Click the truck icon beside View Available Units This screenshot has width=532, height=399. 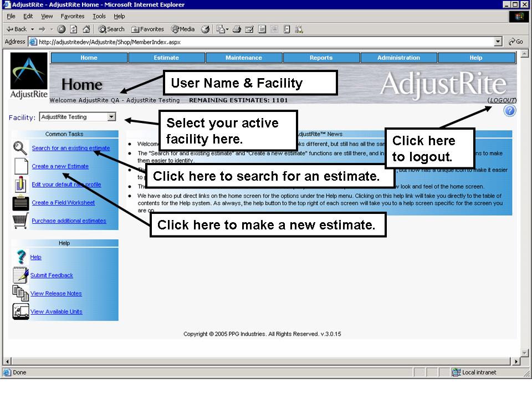[21, 311]
